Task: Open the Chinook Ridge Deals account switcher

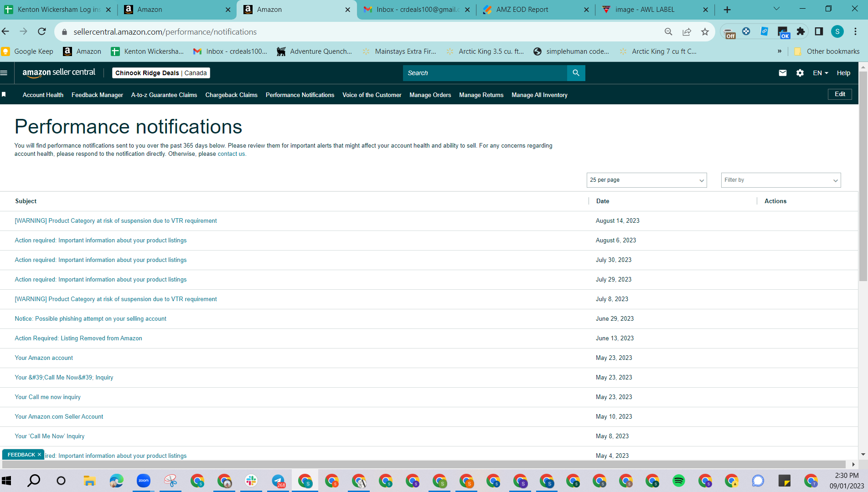Action: click(161, 73)
